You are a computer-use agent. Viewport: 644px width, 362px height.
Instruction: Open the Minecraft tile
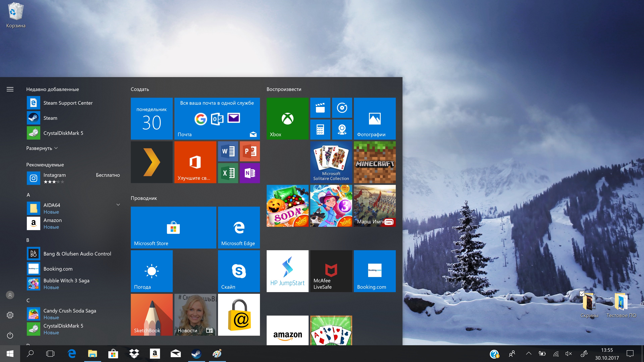pos(374,162)
